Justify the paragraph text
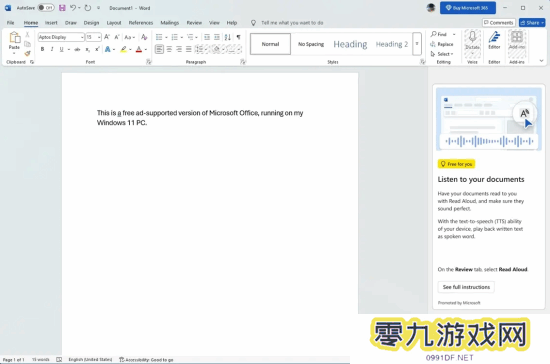The height and width of the screenshot is (364, 550). point(189,49)
